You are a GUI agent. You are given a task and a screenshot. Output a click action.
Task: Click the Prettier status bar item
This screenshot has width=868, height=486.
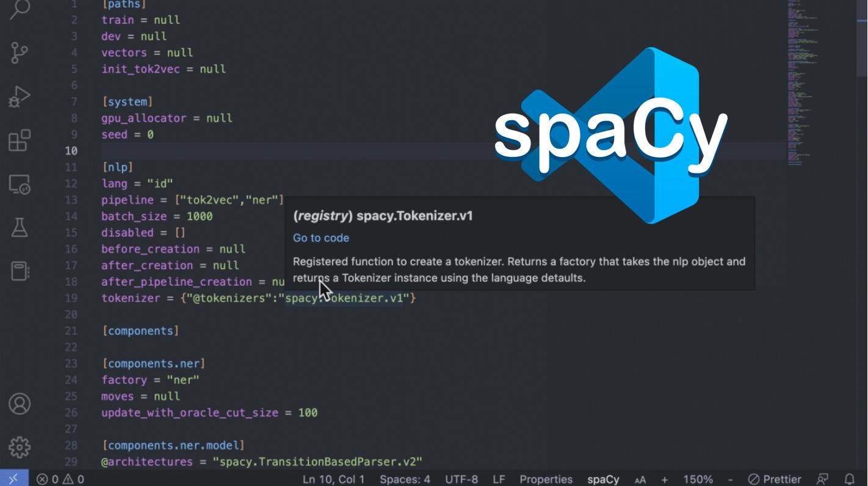[775, 479]
